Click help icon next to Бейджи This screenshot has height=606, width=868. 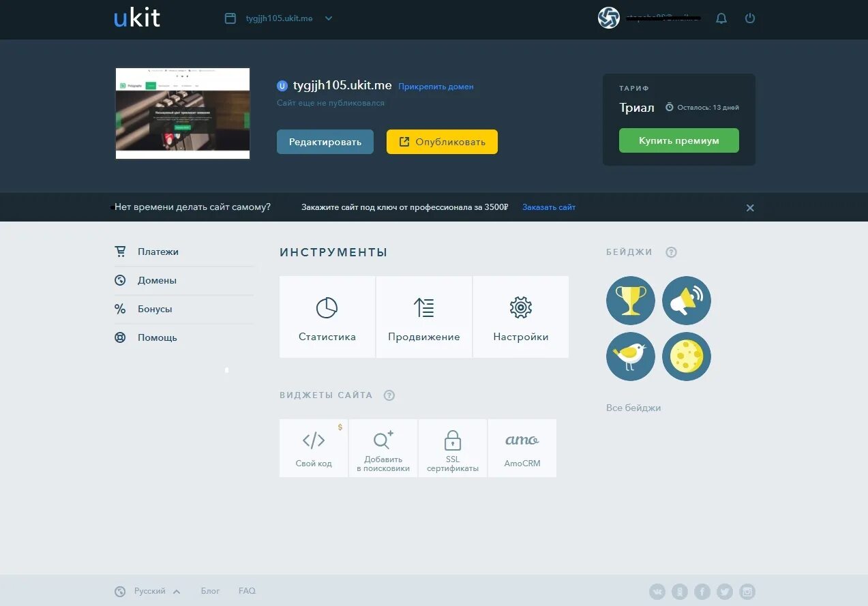(671, 252)
